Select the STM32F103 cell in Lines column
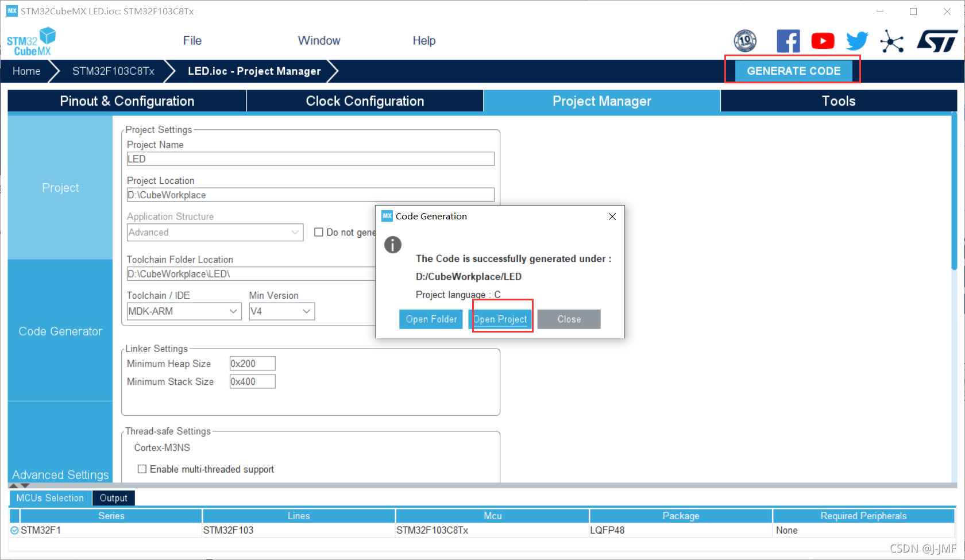 tap(299, 530)
